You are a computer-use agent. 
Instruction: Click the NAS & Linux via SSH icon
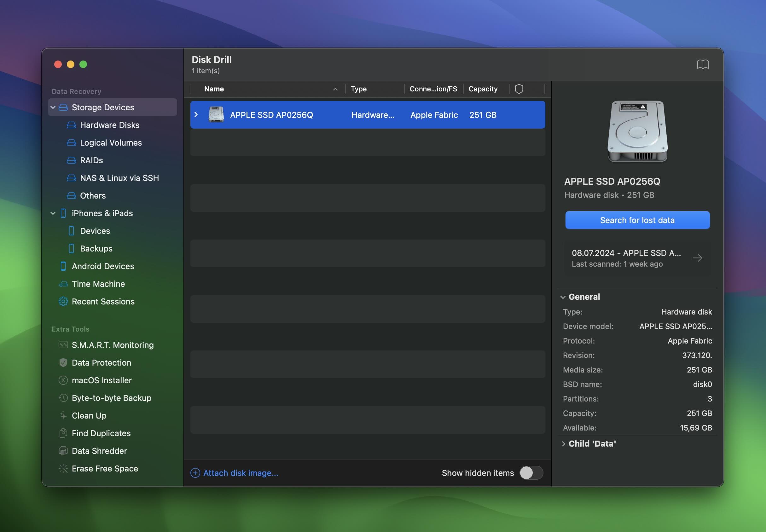pos(71,178)
